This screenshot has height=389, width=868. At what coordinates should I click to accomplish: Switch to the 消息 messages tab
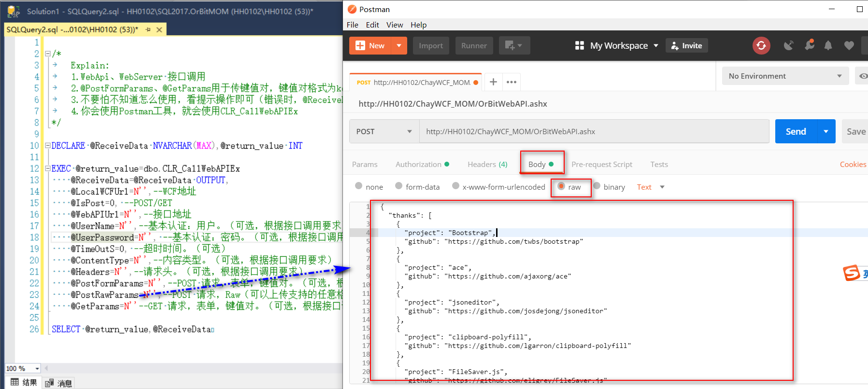[59, 383]
